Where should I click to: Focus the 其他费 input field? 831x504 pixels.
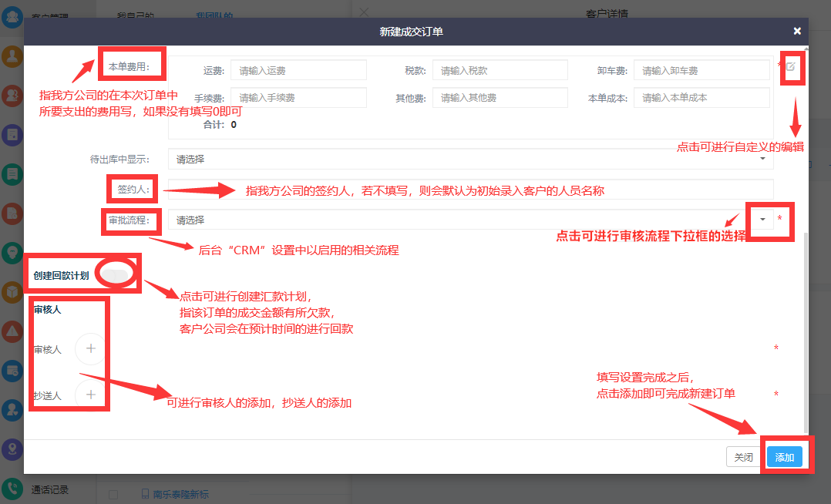click(500, 98)
